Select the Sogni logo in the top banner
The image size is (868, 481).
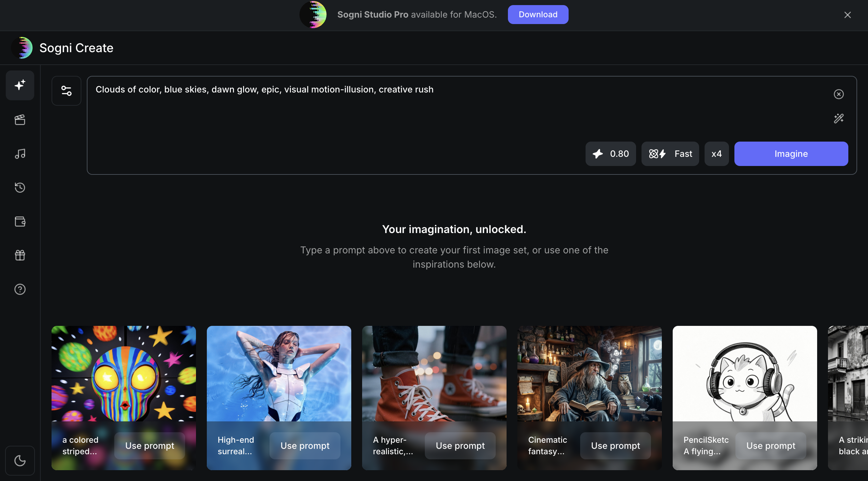tap(313, 14)
